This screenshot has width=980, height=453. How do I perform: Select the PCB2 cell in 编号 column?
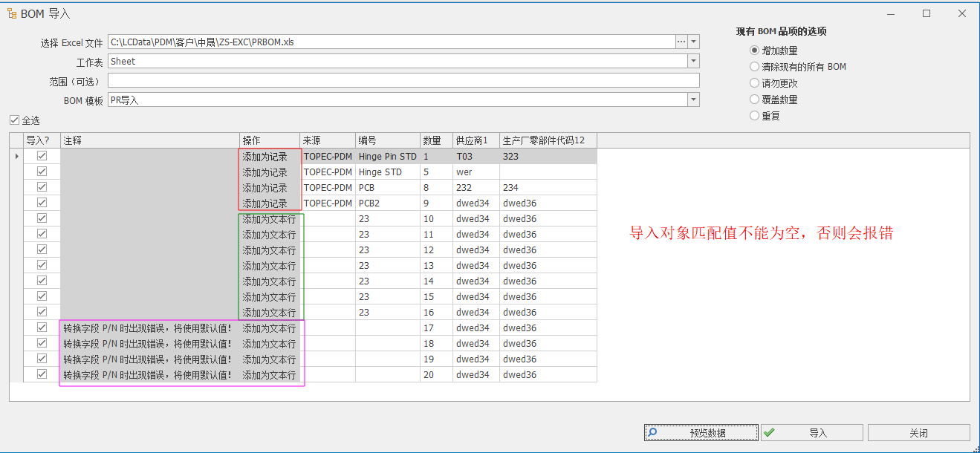click(x=387, y=203)
